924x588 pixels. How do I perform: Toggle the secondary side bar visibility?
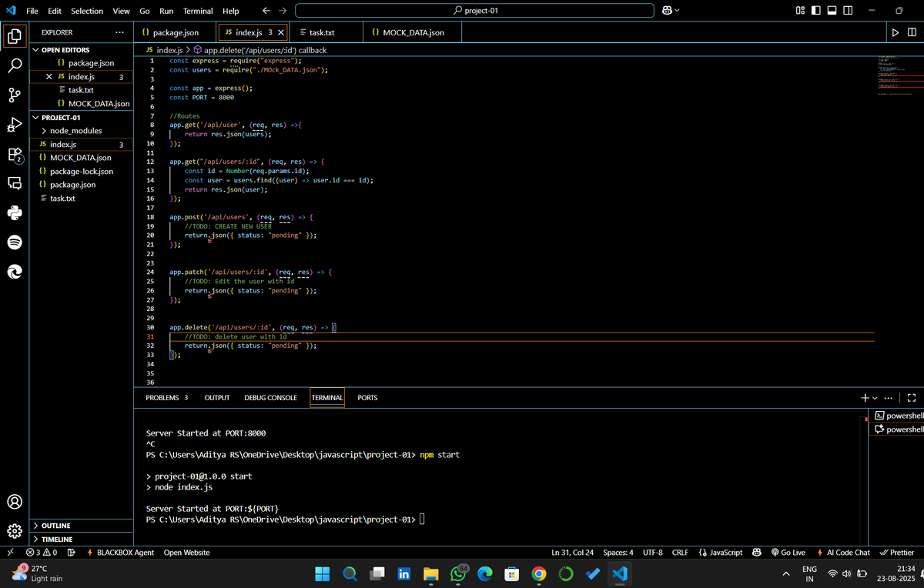pyautogui.click(x=848, y=11)
